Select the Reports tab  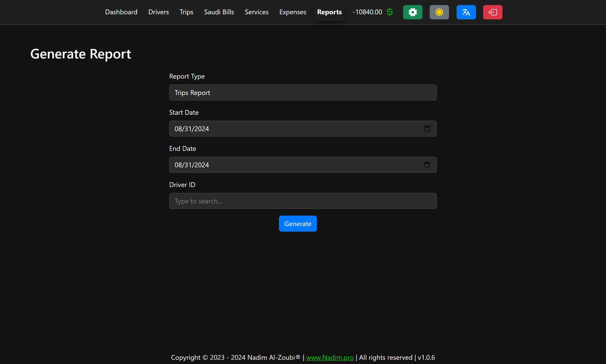click(329, 12)
